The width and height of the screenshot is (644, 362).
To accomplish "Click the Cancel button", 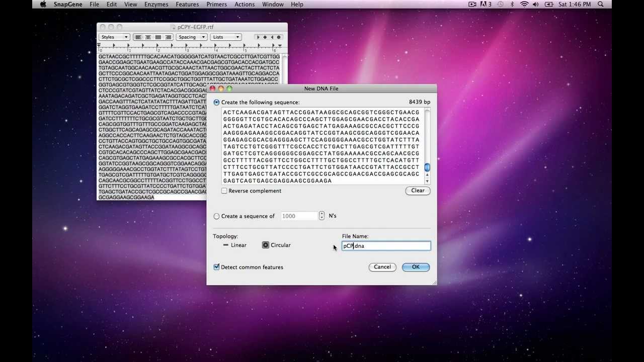I will pos(382,267).
